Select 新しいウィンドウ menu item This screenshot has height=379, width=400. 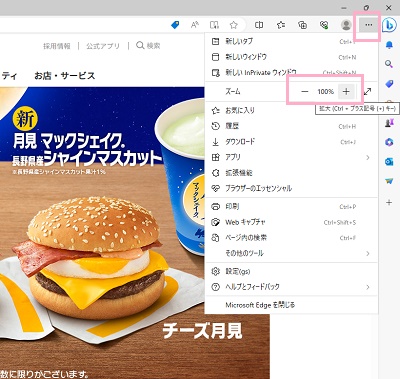click(291, 57)
